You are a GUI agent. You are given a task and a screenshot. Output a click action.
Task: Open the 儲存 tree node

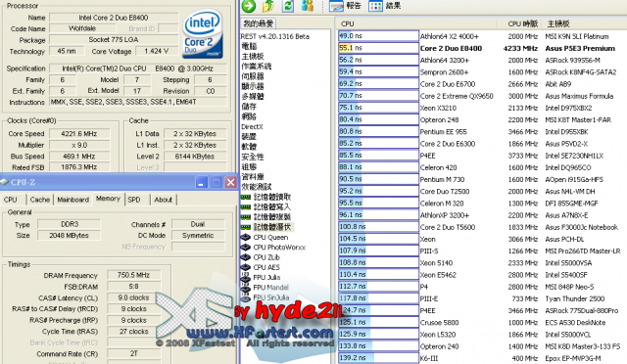pyautogui.click(x=249, y=107)
